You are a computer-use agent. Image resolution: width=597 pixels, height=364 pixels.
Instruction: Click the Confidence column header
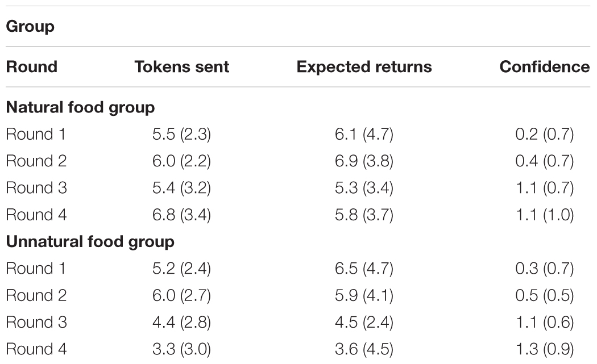tap(545, 66)
